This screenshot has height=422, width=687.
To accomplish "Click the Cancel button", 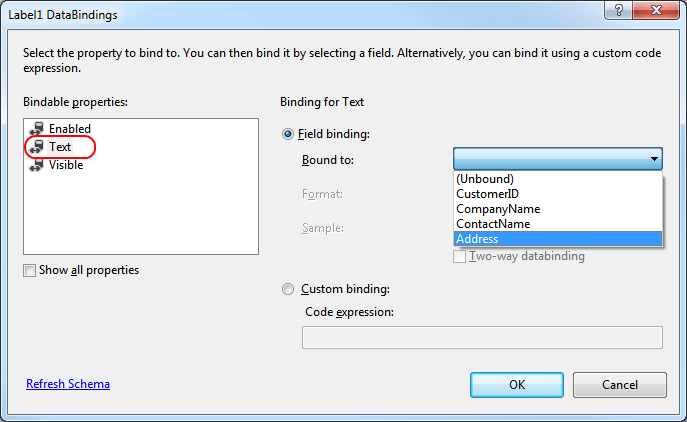I will pos(620,385).
